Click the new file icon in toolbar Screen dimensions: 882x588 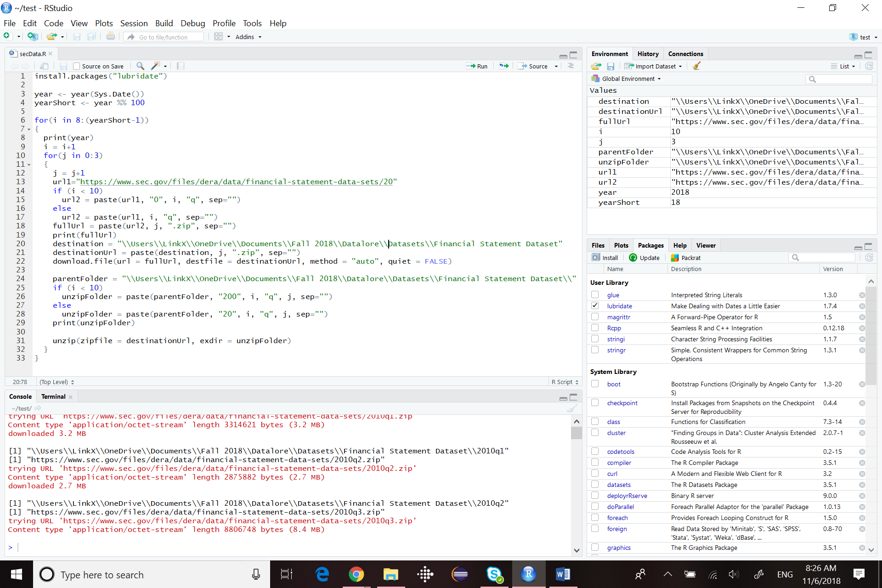[6, 36]
